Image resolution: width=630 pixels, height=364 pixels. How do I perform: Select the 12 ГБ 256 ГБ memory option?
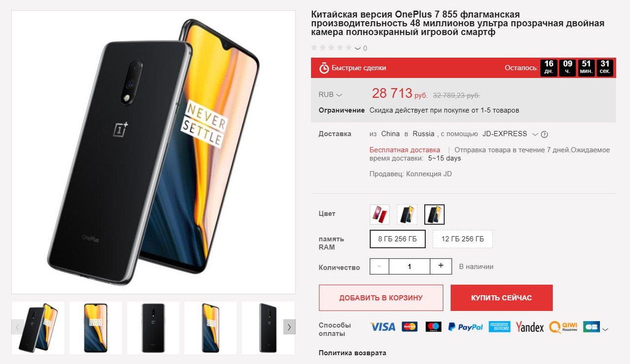463,239
